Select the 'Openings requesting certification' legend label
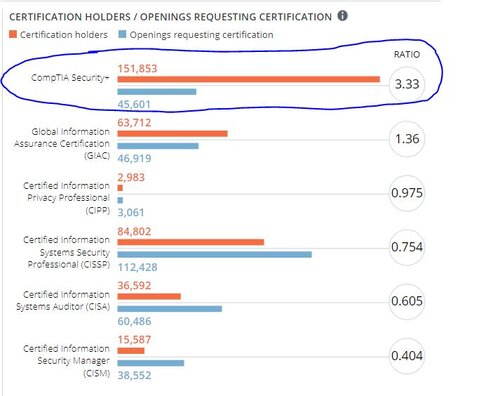The width and height of the screenshot is (500, 396). [x=201, y=35]
